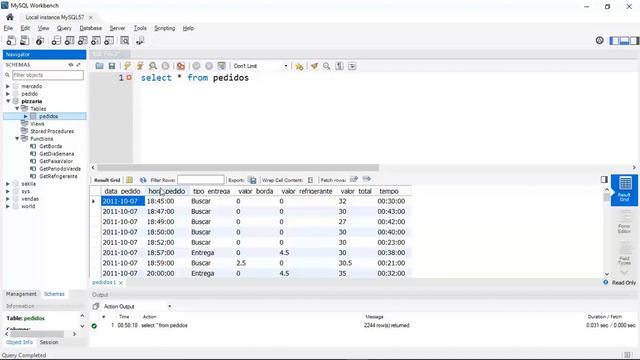640x360 pixels.
Task: Open script file in query editor toolbar
Action: [99, 66]
